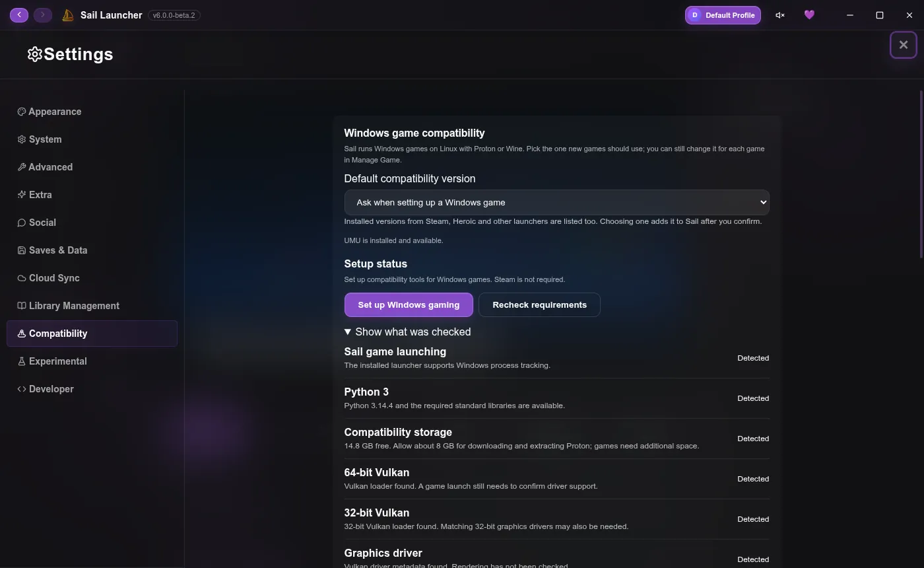
Task: Click the v6.0.0-beta.2 version badge
Action: pos(174,15)
